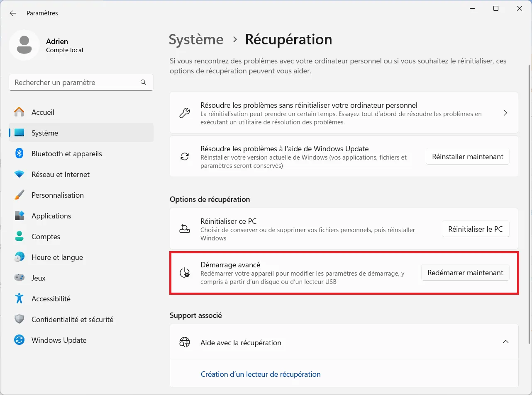Click the Personnalisation paintbrush icon

19,195
